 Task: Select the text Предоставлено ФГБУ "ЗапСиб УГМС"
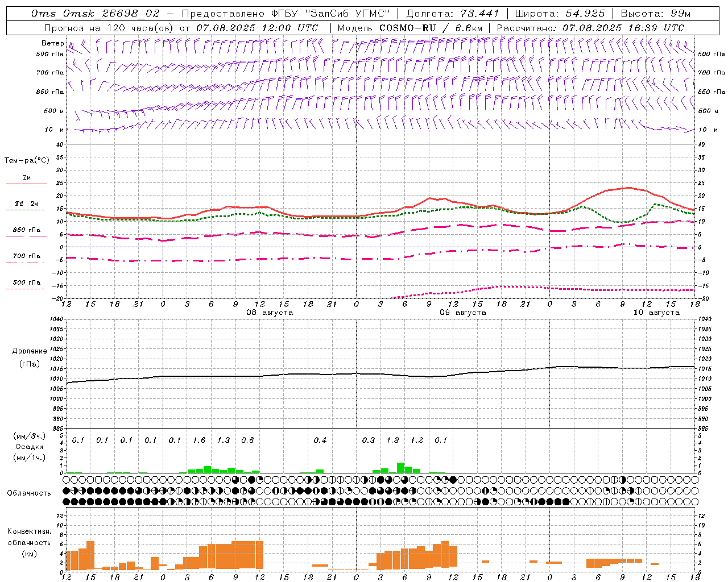(286, 14)
